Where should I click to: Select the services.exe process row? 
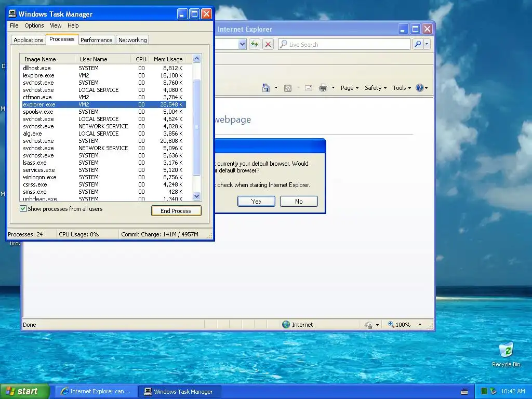pos(104,170)
